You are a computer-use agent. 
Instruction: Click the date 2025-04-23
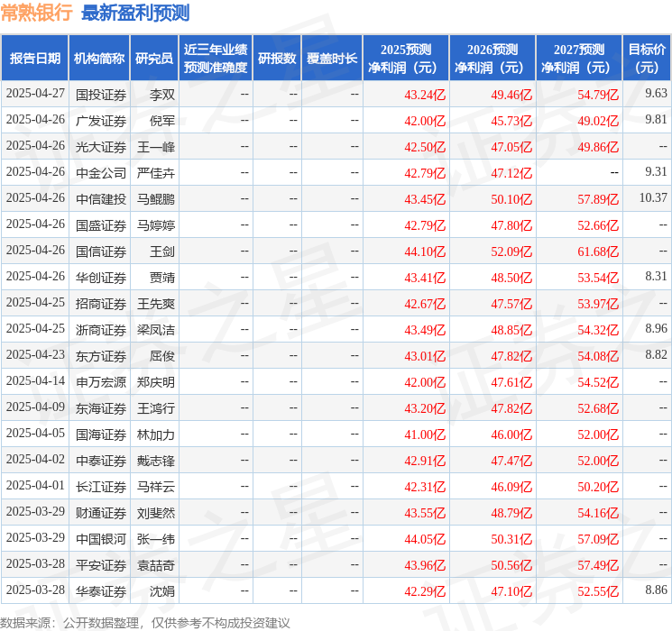coord(35,354)
